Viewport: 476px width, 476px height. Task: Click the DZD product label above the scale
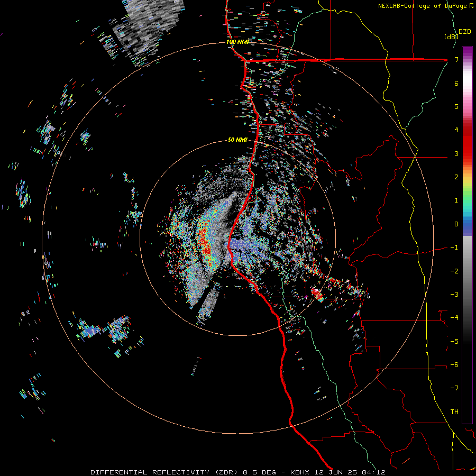[465, 32]
